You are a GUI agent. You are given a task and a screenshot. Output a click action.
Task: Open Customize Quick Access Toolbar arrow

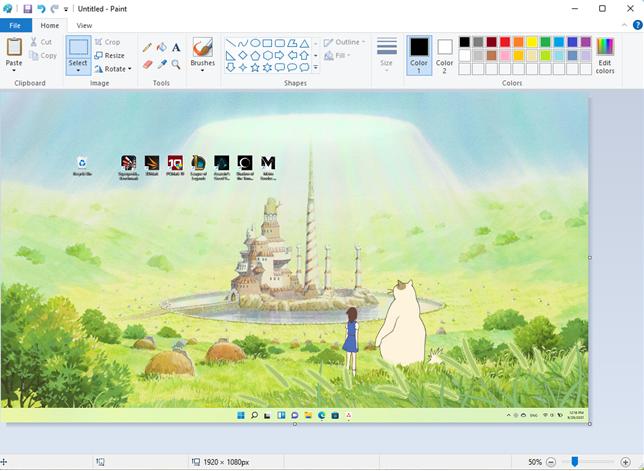(66, 9)
